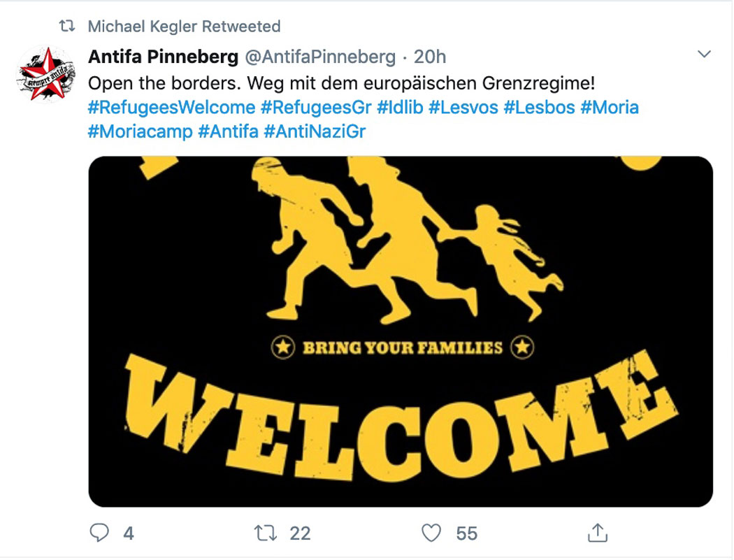
Task: Click the #Antifa hashtag
Action: [x=229, y=131]
